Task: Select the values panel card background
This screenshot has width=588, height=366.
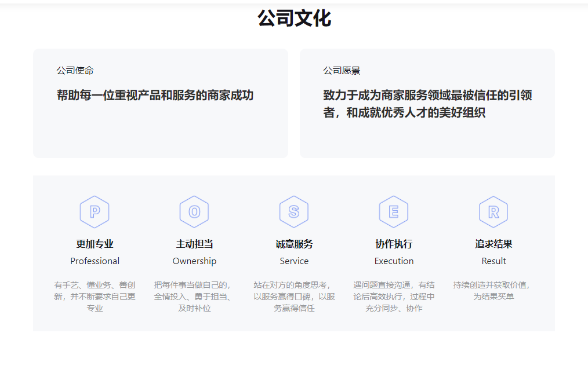Action: [x=294, y=324]
